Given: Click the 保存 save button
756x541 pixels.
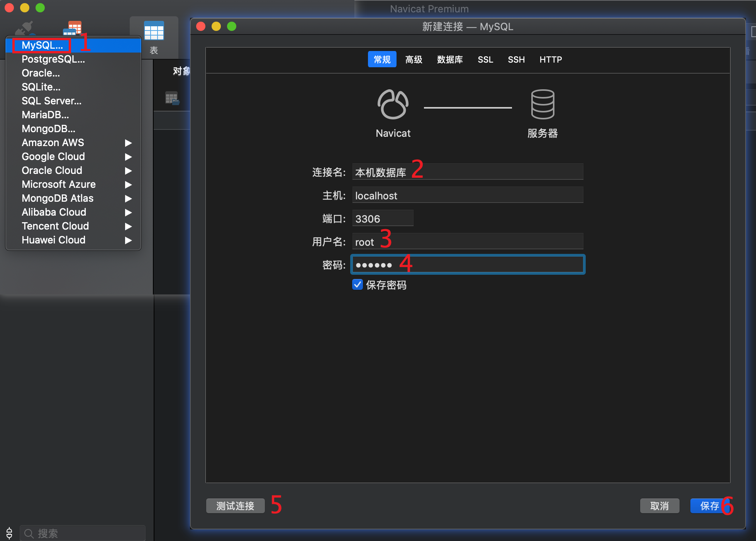Looking at the screenshot, I should [x=709, y=506].
